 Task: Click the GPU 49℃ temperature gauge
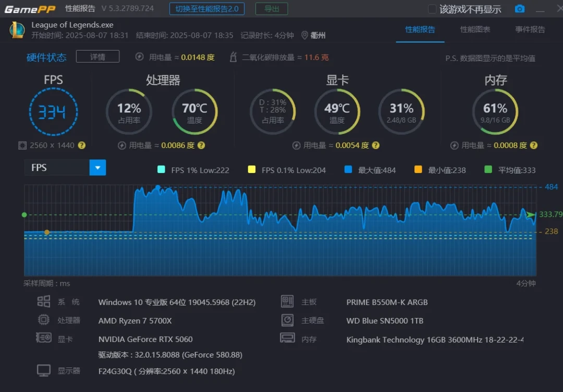337,112
